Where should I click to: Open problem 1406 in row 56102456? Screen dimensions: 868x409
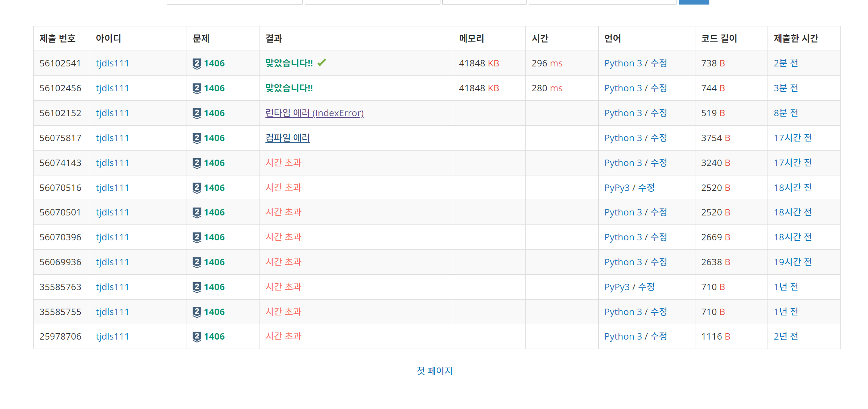pyautogui.click(x=214, y=88)
